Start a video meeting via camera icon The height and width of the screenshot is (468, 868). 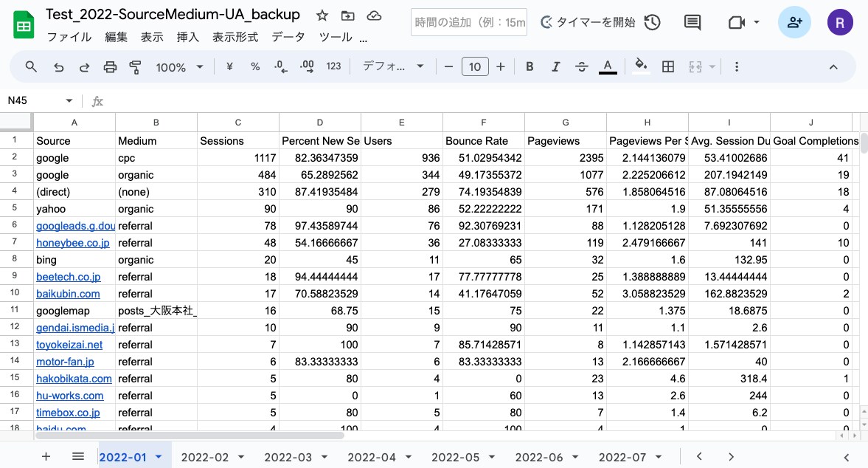pyautogui.click(x=736, y=22)
